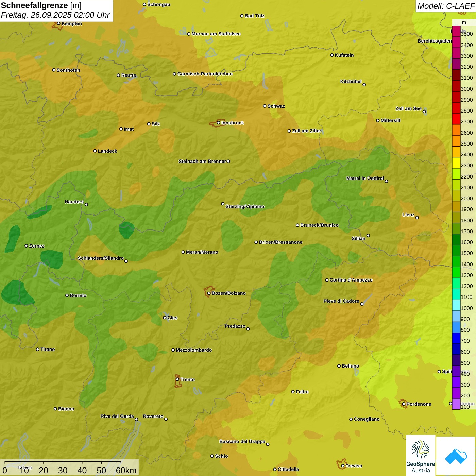The image size is (476, 476).
Task: Select the 2300 m yellow legend color
Action: point(456,163)
